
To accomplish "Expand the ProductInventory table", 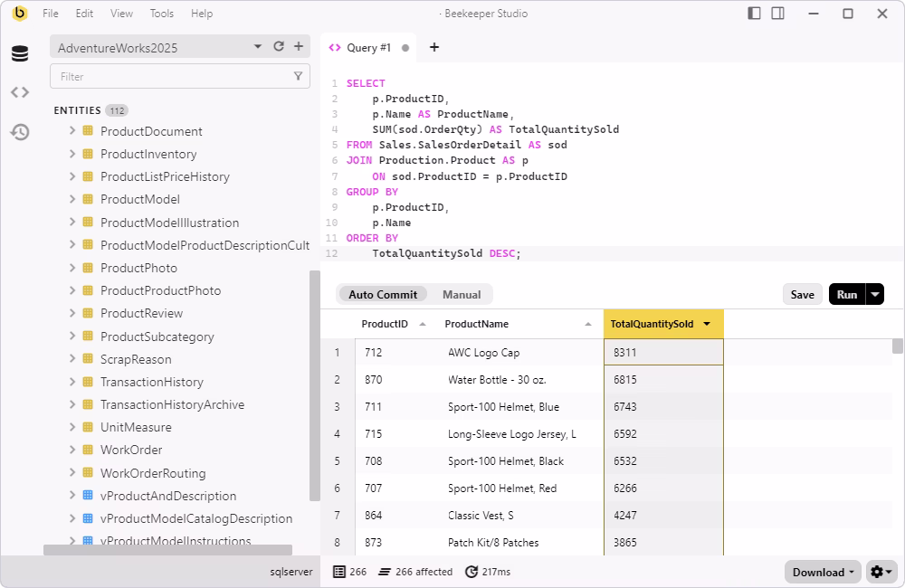I will [x=72, y=154].
